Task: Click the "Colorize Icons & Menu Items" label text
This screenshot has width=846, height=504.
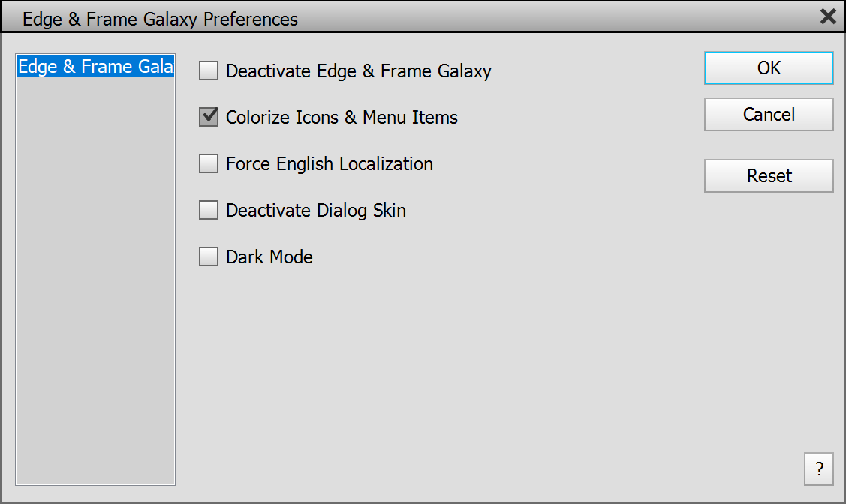Action: [x=342, y=118]
